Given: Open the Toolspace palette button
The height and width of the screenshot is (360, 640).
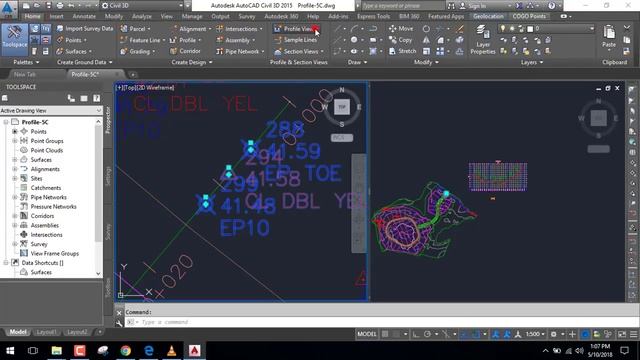Looking at the screenshot, I should point(15,39).
